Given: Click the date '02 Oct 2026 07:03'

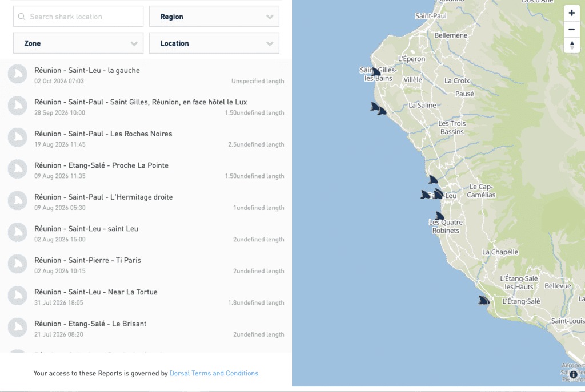Looking at the screenshot, I should tap(59, 81).
